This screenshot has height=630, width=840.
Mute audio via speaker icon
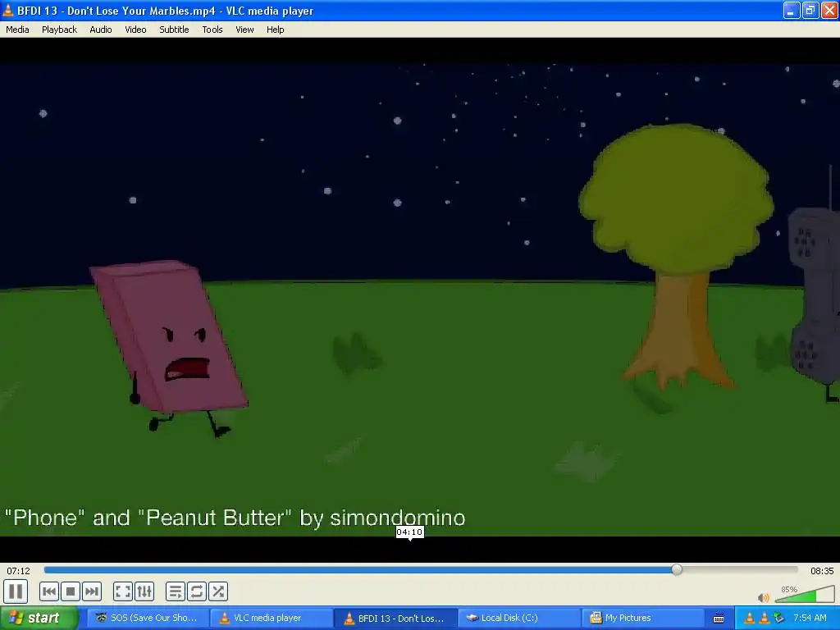(764, 597)
